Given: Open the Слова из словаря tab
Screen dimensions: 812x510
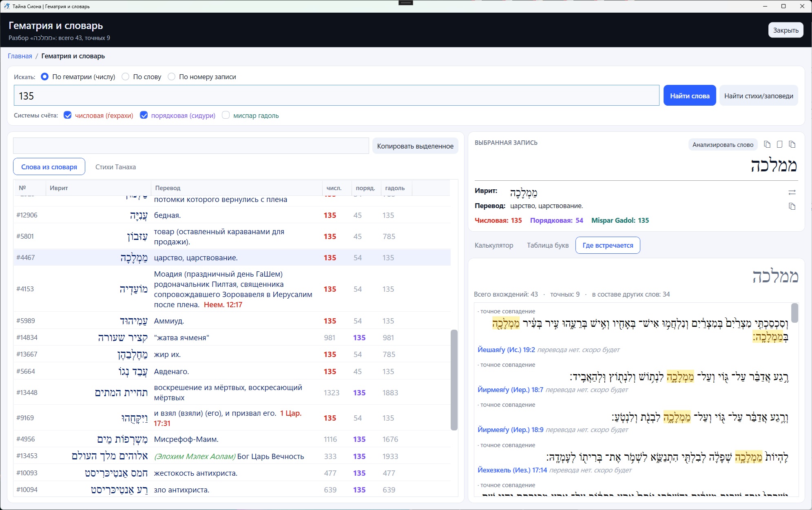Looking at the screenshot, I should 49,166.
